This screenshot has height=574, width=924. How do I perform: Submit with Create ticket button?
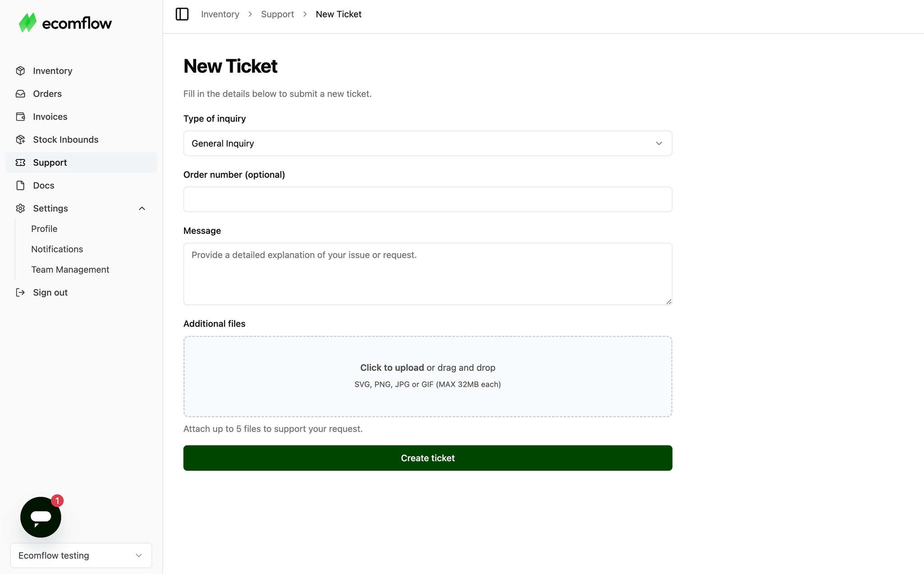click(428, 458)
